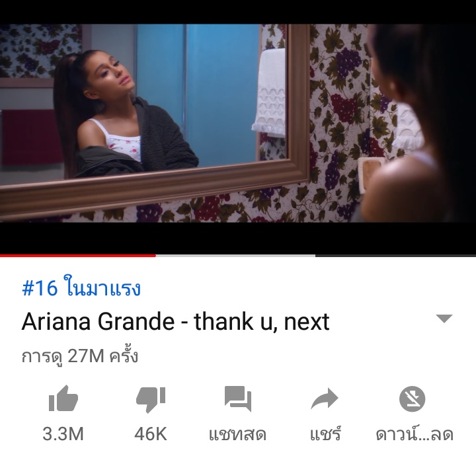Tap the share arrow icon
Viewport: 476px width, 460px height.
(325, 399)
